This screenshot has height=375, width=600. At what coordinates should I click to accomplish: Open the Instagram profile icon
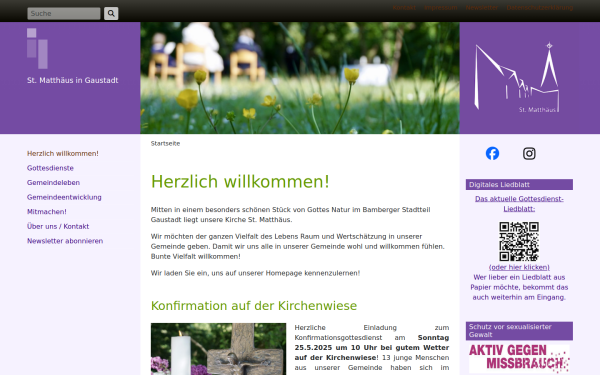[x=529, y=153]
